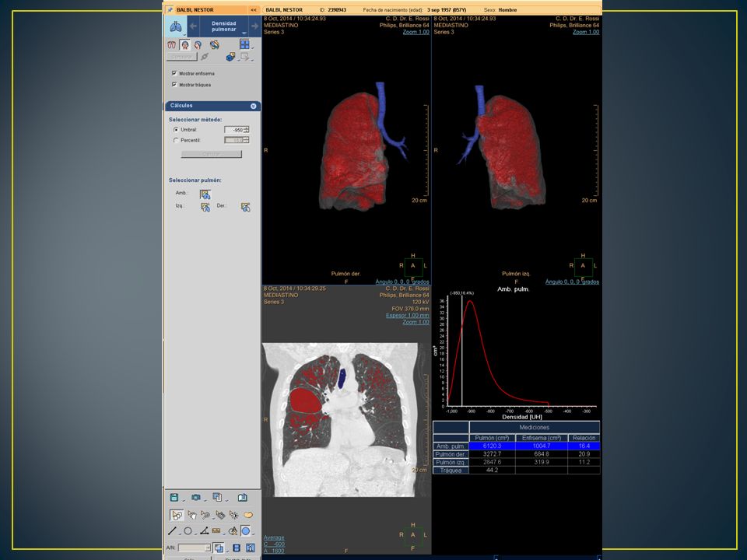
Task: Click the copy pages icon
Action: click(x=217, y=498)
